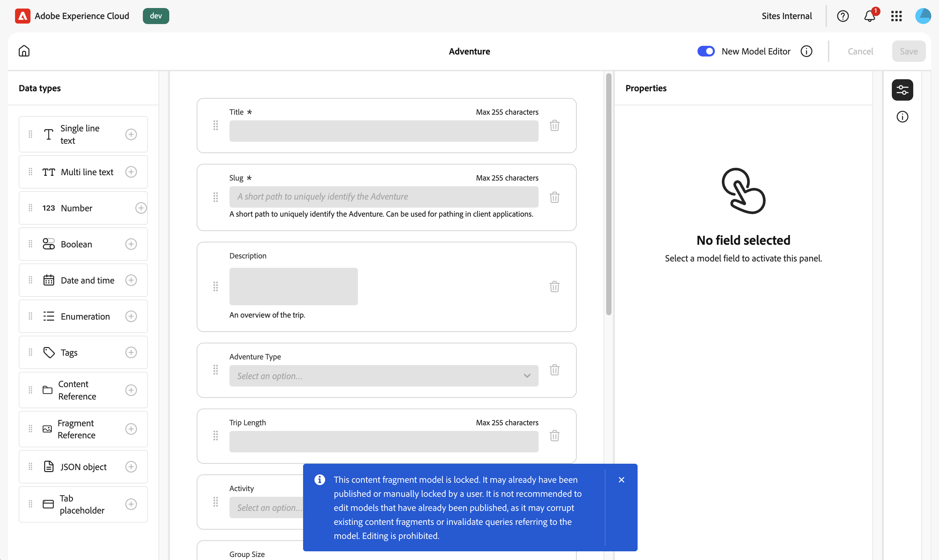Click the vertical scrollbar of the fields list
Viewport: 939px width, 560px height.
coord(608,194)
